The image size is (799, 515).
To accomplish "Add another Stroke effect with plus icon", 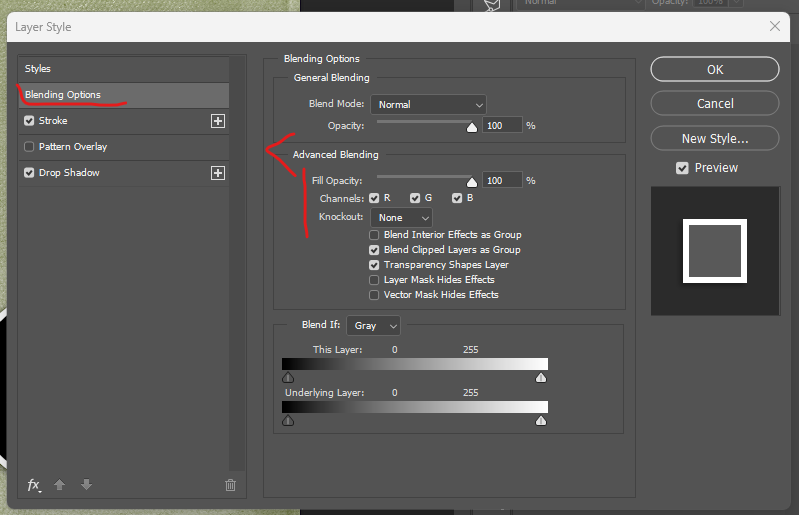I will (218, 121).
